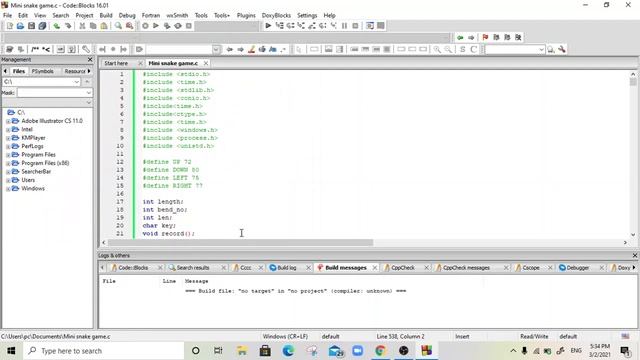This screenshot has height=360, width=640.
Task: Close the Management panel
Action: coord(90,60)
